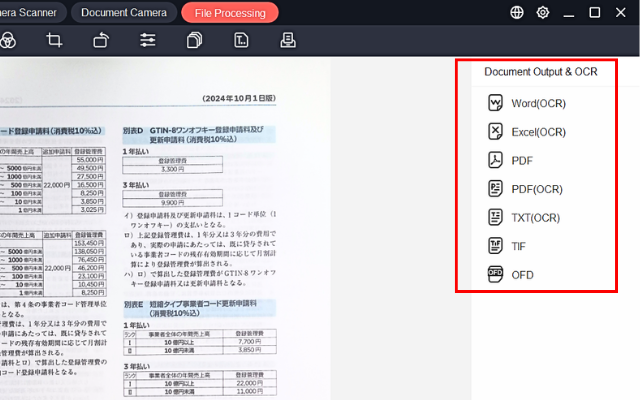Choose TXT(OCR) output format
Screen dimensions: 640x400
[x=535, y=218]
